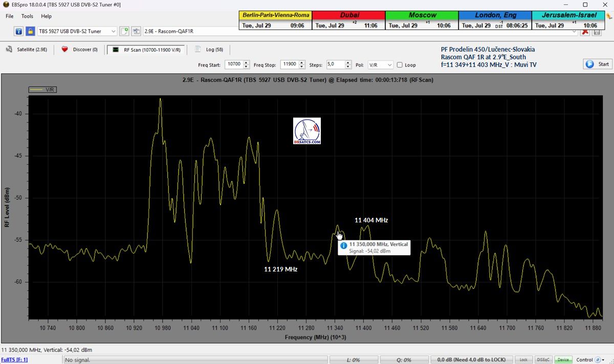
Task: Toggle the DiSEqC indicator in status bar
Action: tap(543, 360)
